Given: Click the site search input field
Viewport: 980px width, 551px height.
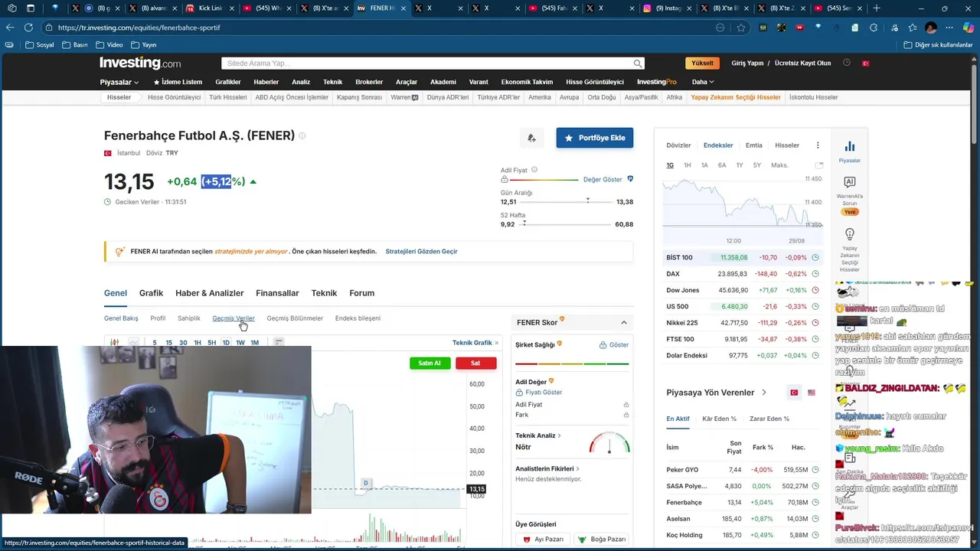Looking at the screenshot, I should click(x=429, y=64).
